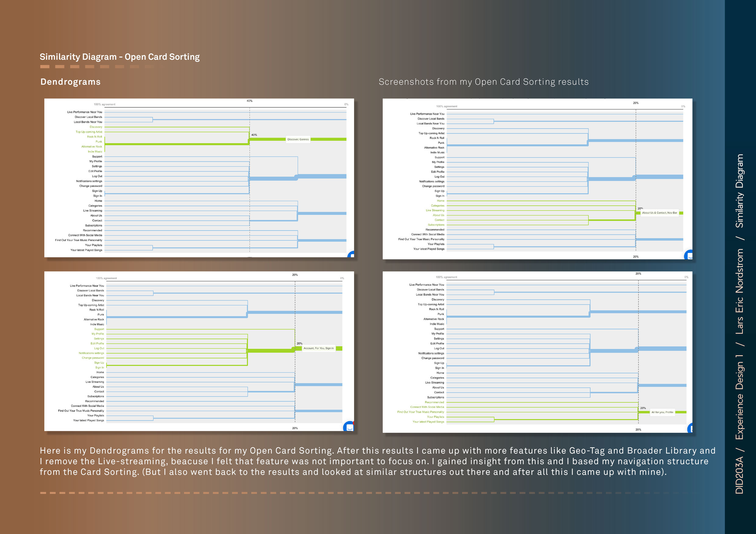Open the Account, For You, Sign In dendrogram screenshot
Image resolution: width=756 pixels, height=534 pixels.
199,351
